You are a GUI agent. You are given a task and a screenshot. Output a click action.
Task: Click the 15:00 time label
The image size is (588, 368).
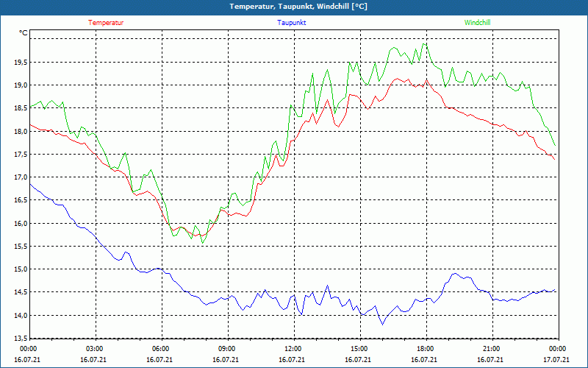[359, 349]
